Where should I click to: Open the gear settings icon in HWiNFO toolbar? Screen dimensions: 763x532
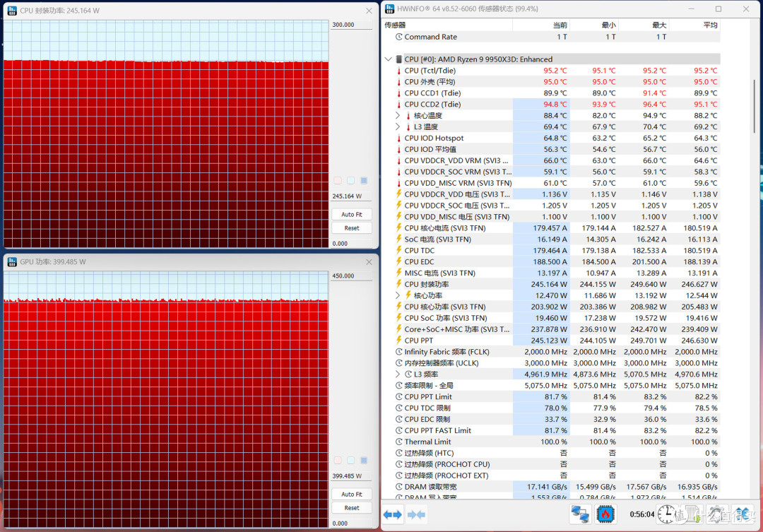click(716, 514)
